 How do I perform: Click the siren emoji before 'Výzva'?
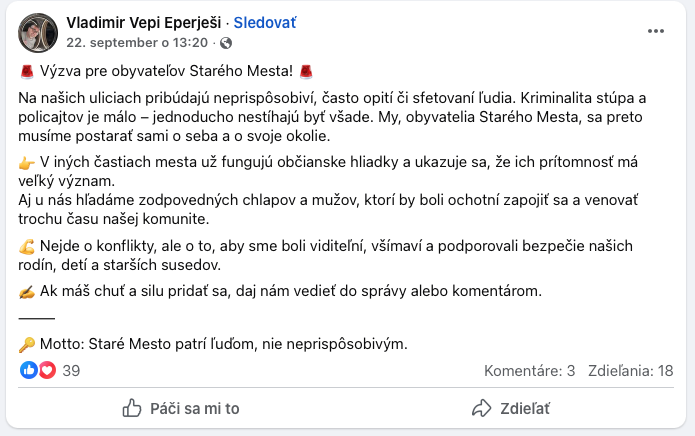pos(27,71)
